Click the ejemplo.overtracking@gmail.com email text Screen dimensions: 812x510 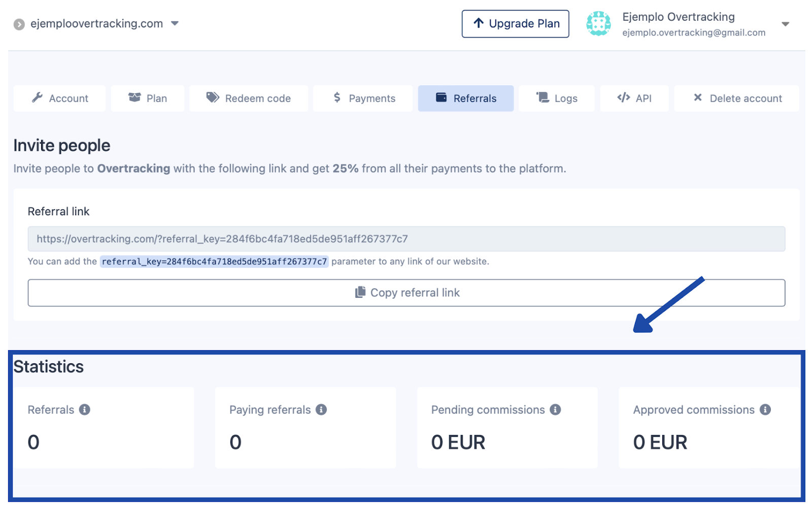694,33
